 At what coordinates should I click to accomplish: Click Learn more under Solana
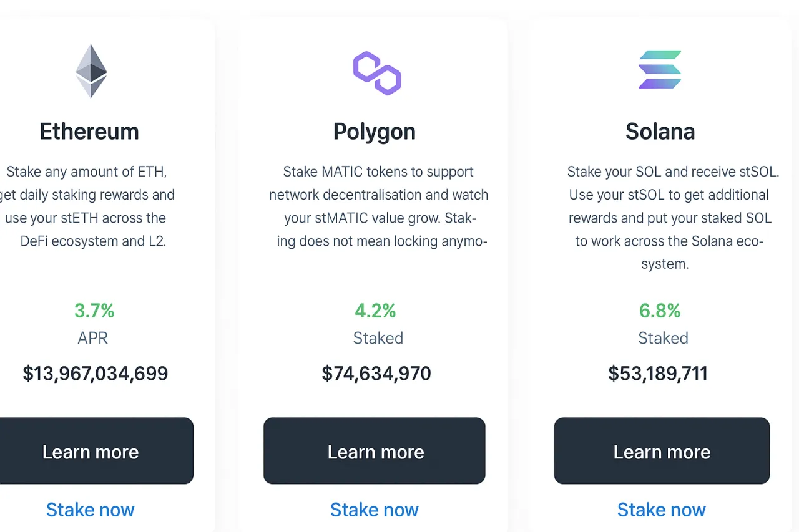tap(662, 451)
